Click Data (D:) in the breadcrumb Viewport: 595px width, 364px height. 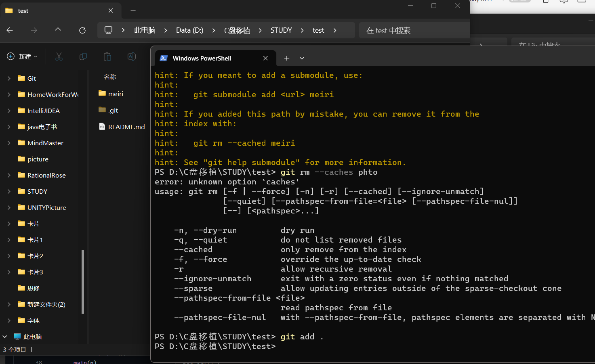189,30
